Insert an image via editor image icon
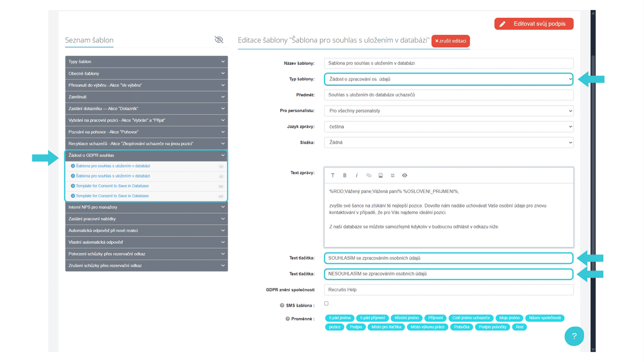This screenshot has width=644, height=362. pos(380,175)
